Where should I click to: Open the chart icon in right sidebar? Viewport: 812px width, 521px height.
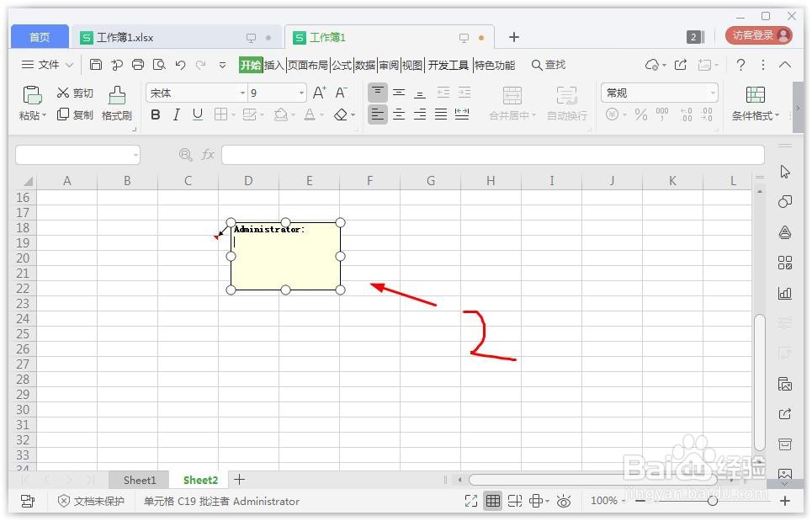(x=785, y=294)
